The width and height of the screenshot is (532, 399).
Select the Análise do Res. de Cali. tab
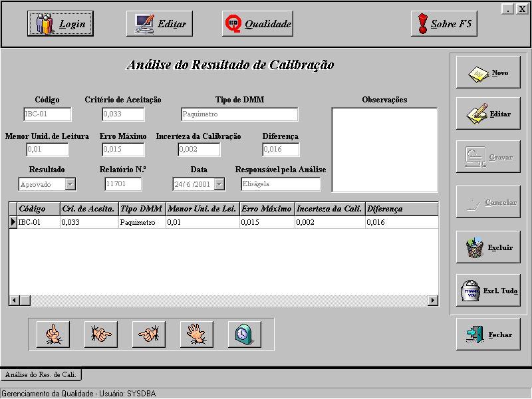point(41,375)
